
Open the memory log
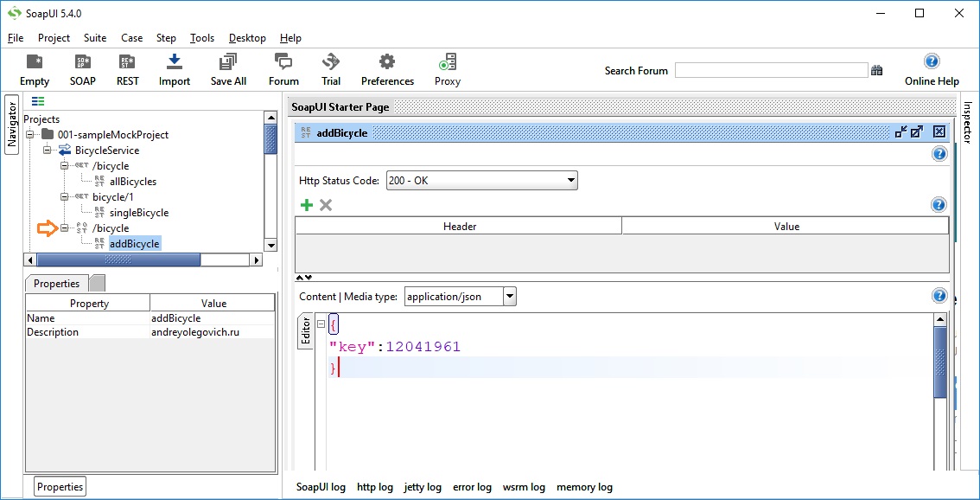(584, 487)
